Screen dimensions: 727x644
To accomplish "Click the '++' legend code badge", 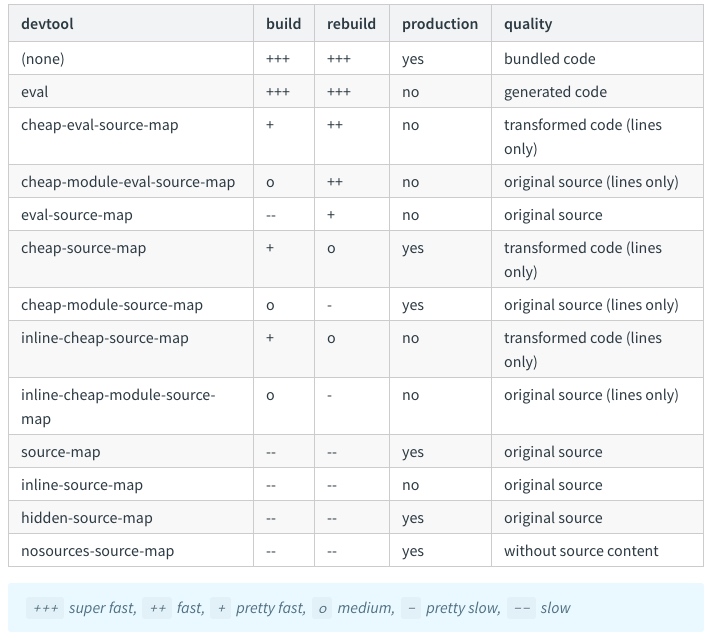I will coord(157,608).
